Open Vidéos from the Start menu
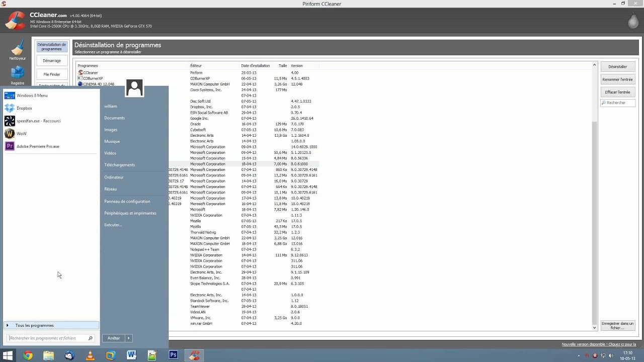The image size is (644, 362). pyautogui.click(x=110, y=153)
